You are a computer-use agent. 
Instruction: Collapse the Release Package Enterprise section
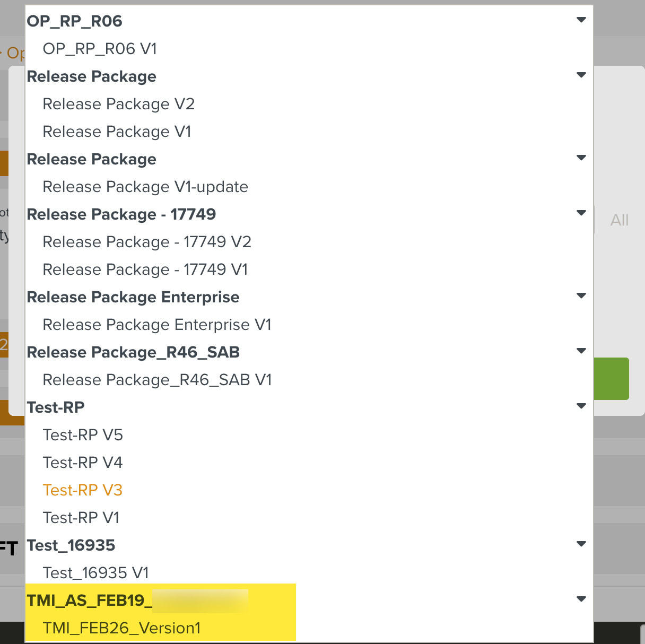(x=581, y=295)
